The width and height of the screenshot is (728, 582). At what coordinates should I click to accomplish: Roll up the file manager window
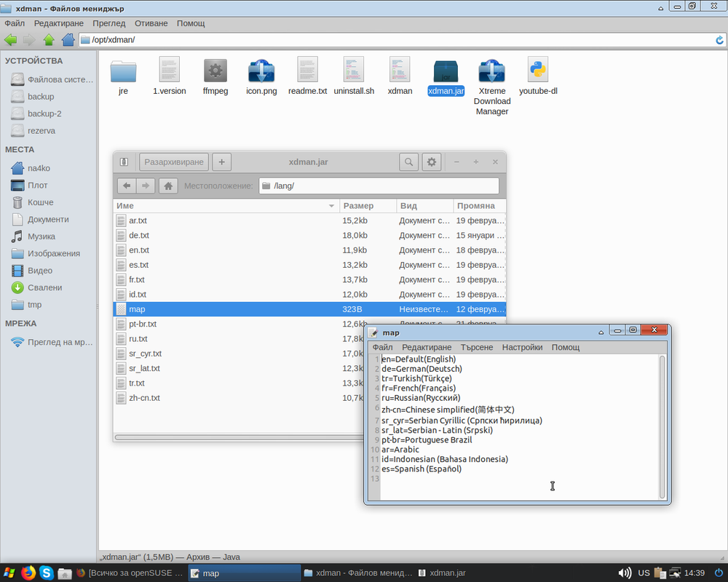click(661, 8)
